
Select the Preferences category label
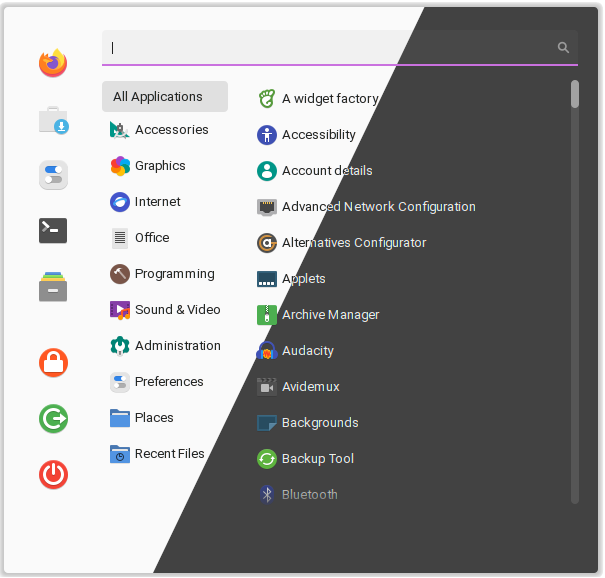pyautogui.click(x=169, y=382)
